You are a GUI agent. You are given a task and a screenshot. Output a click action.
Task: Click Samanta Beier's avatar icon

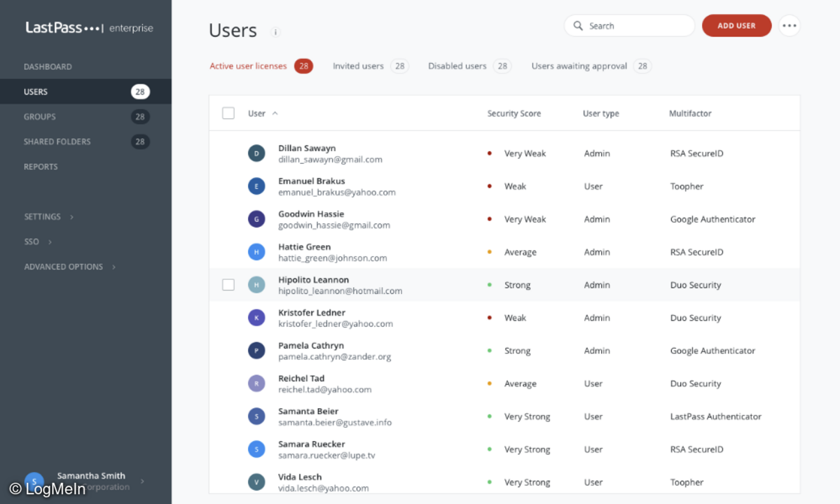coord(256,416)
